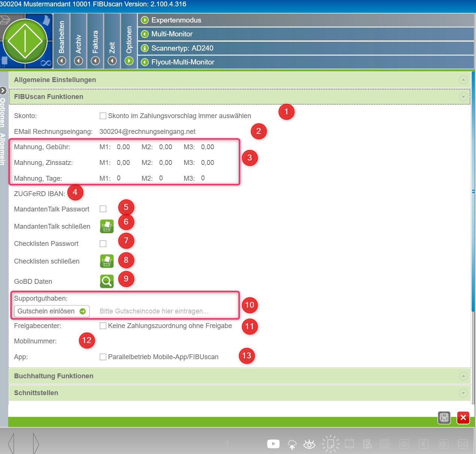Click the Euro symbol icon
Screen dimensions: 476x454
[424, 444]
